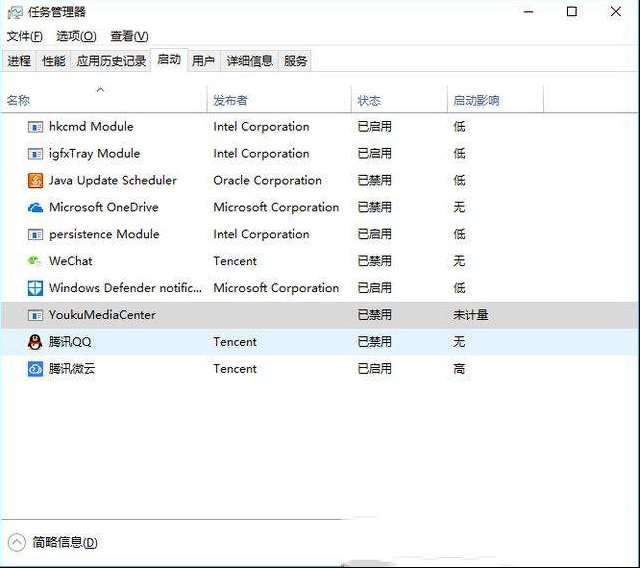This screenshot has height=568, width=640.
Task: Select Microsoft OneDrive name
Action: pos(104,208)
